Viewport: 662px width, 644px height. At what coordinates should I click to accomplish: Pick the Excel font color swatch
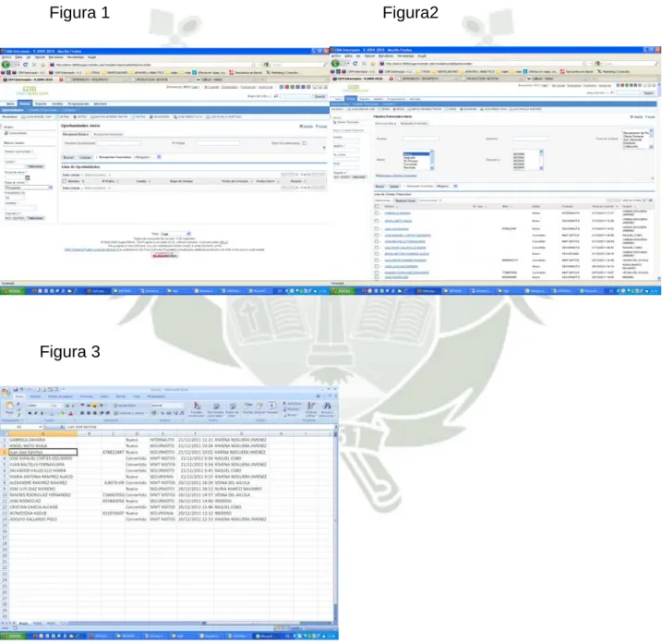[70, 413]
